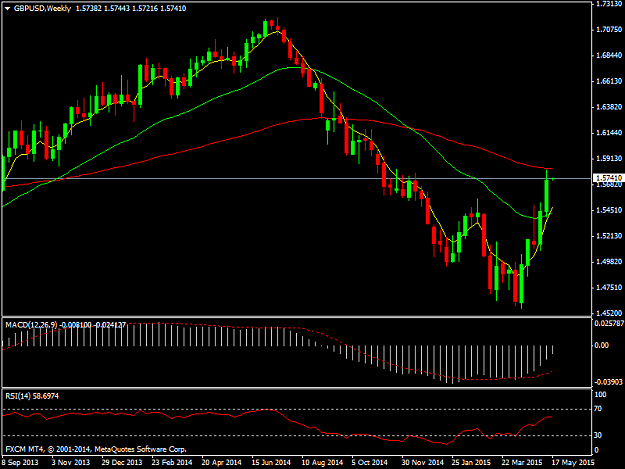
Task: Click the 1.47510 price axis label
Action: (609, 287)
